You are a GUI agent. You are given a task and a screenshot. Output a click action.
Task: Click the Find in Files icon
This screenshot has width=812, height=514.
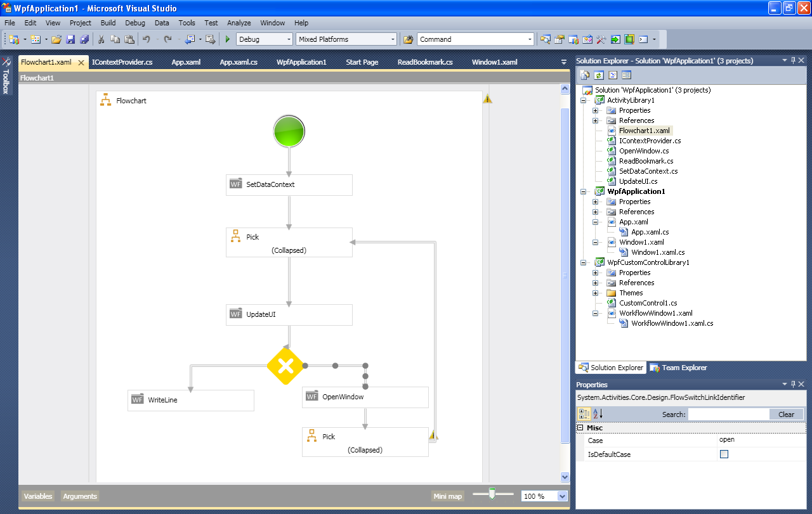coord(409,39)
